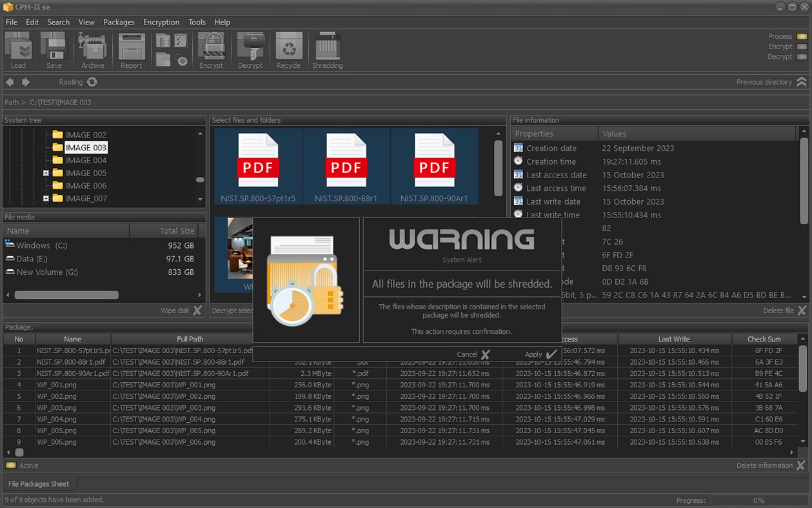812x508 pixels.
Task: Click the small checklist icon
Action: (181, 41)
